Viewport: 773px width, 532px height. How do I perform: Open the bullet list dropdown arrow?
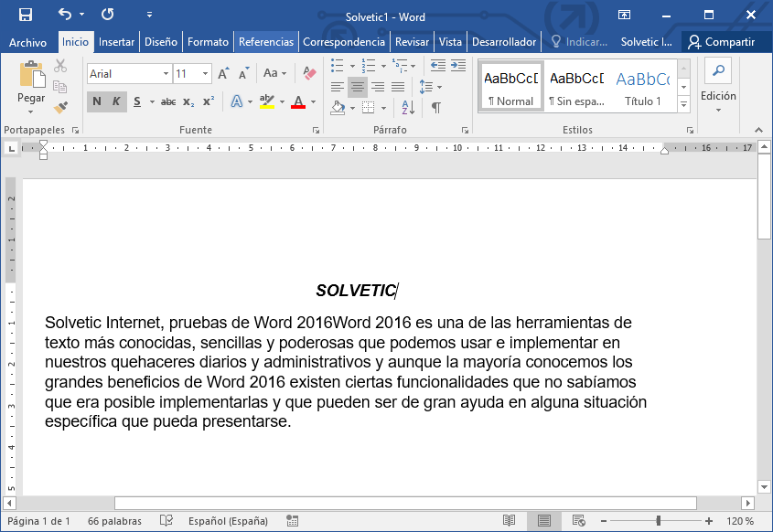click(x=352, y=66)
